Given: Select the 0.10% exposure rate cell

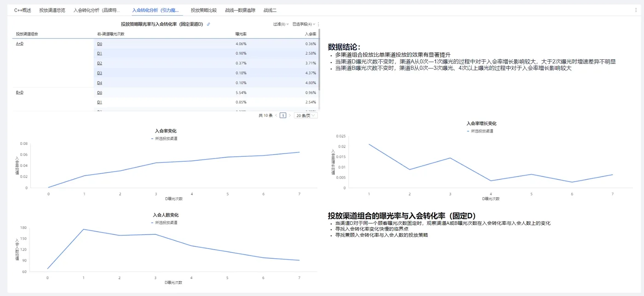Looking at the screenshot, I should click(241, 83).
